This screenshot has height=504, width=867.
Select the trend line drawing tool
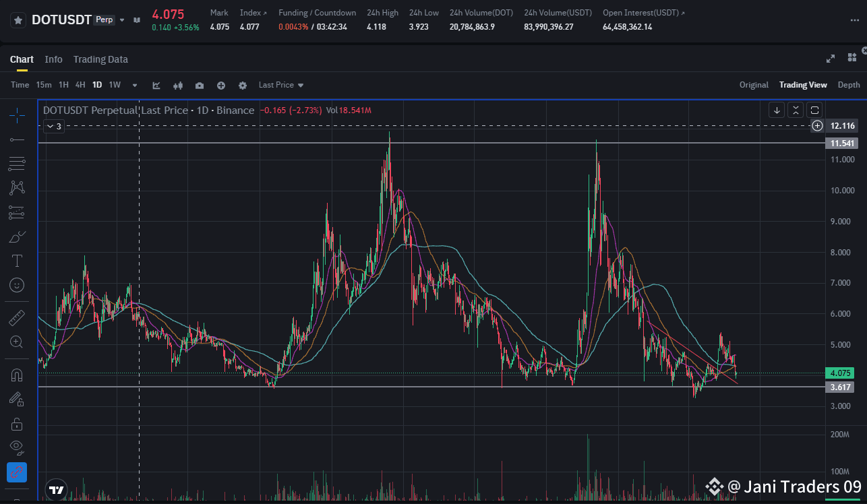point(17,139)
